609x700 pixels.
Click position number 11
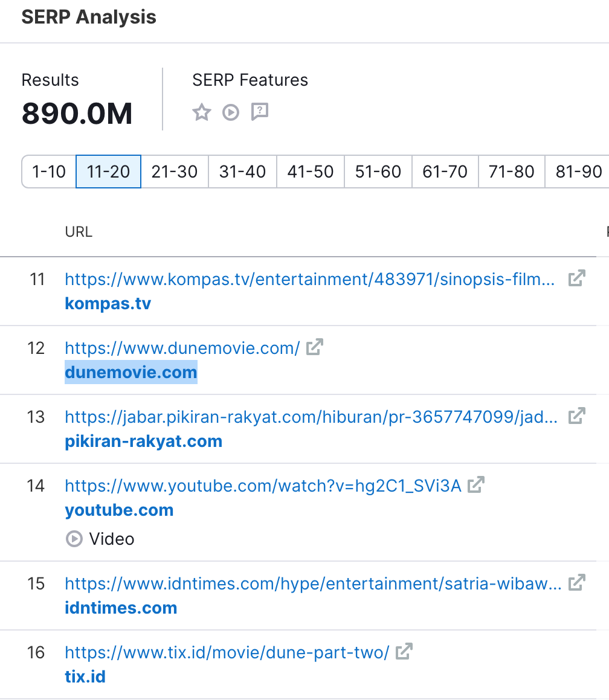tap(37, 280)
